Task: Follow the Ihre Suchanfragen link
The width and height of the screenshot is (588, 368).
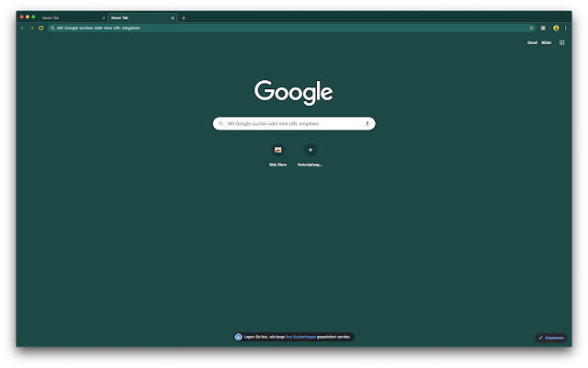Action: pyautogui.click(x=300, y=338)
